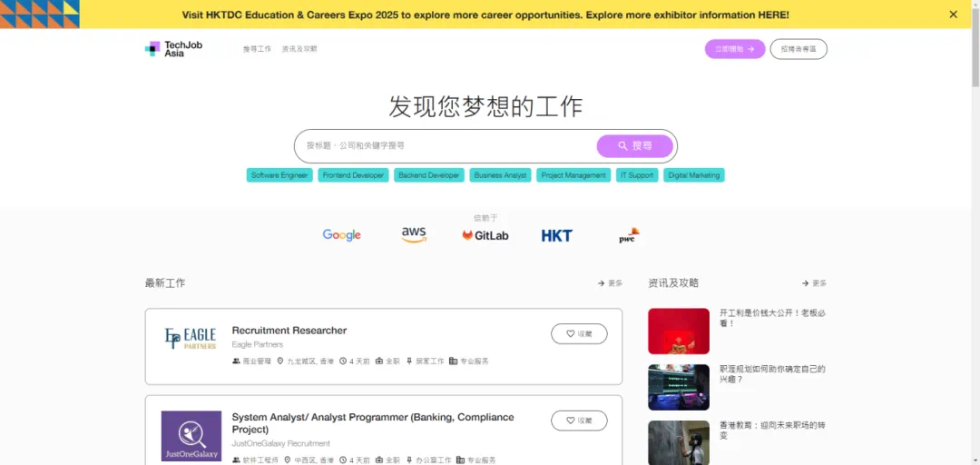Image resolution: width=980 pixels, height=465 pixels.
Task: Open the 资讯及攻略 navigation menu item
Action: (299, 49)
